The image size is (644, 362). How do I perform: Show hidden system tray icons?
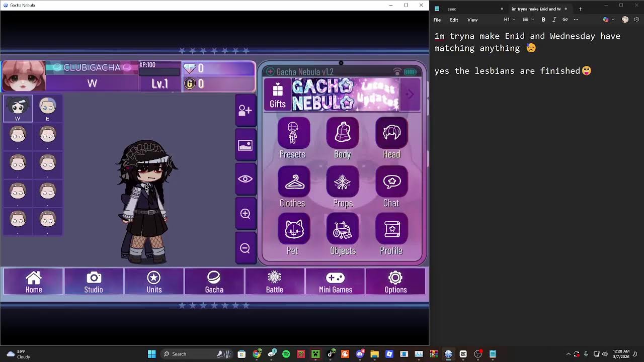click(x=568, y=354)
